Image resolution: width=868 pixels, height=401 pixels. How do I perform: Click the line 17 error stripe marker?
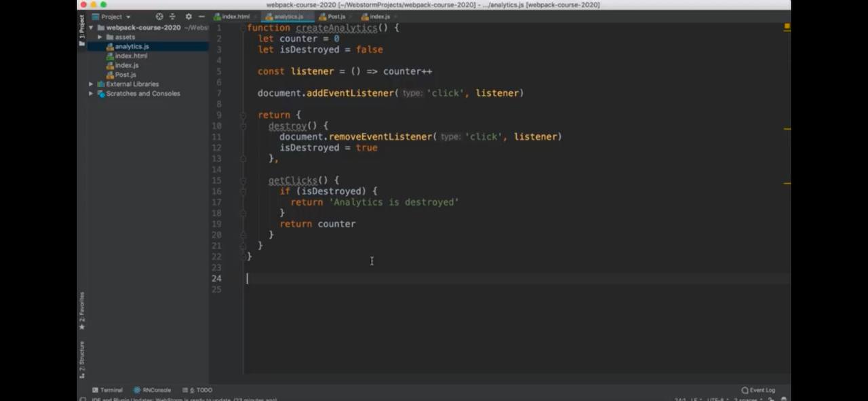[787, 183]
